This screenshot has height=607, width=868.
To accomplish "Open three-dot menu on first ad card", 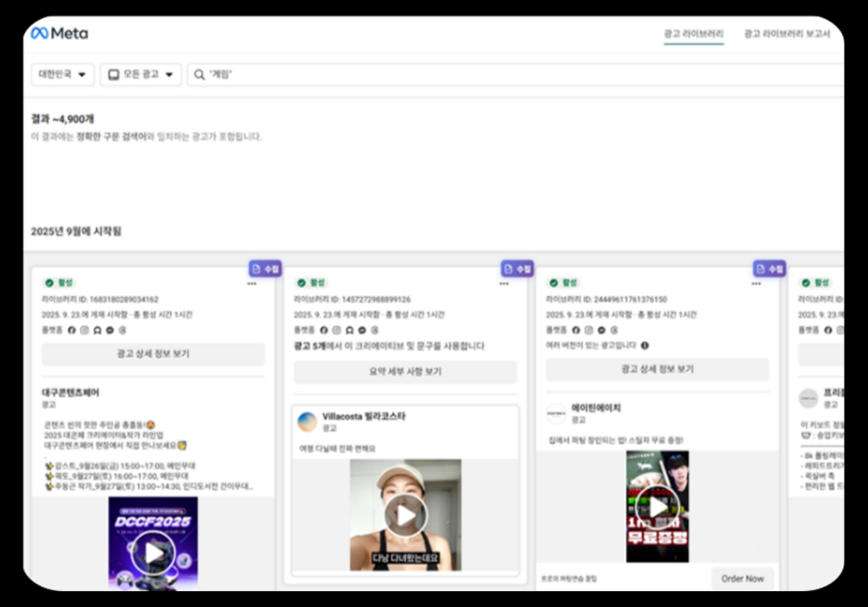I will click(252, 284).
